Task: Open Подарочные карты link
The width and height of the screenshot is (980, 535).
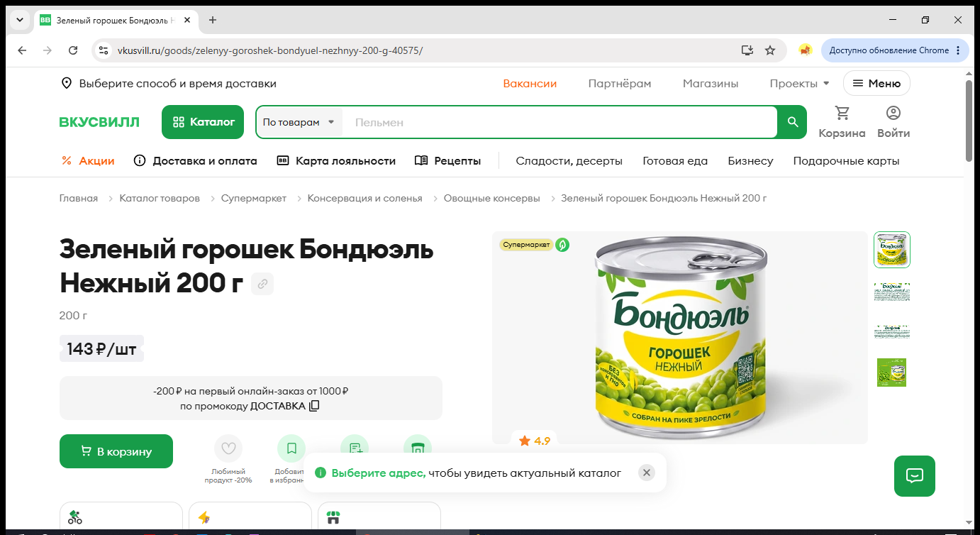Action: (846, 161)
